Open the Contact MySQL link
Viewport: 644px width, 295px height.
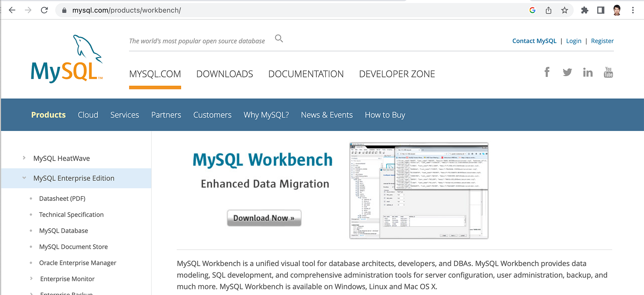[534, 41]
